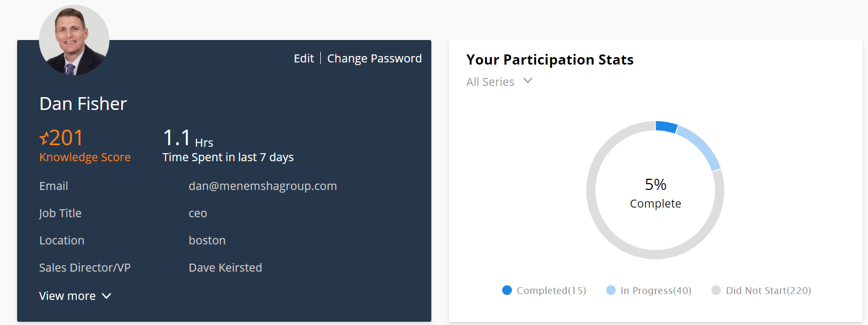Viewport: 868px width, 325px height.
Task: Expand View more profile details
Action: pos(75,296)
